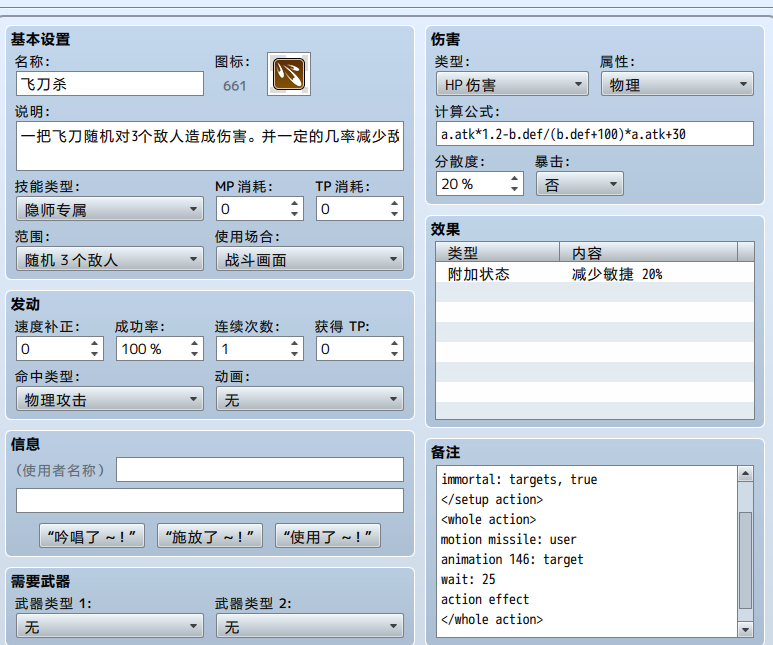Open the 命中类型 dropdown showing 物理攻击

coord(110,399)
